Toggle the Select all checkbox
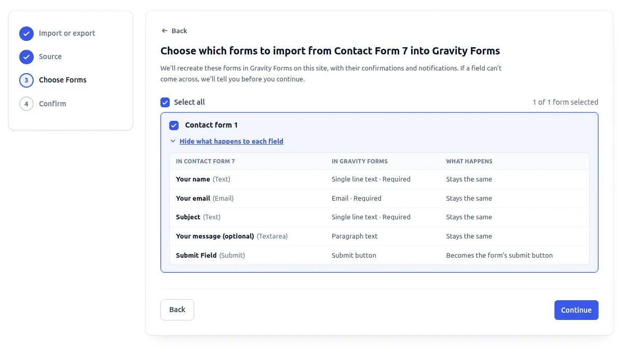 pyautogui.click(x=165, y=103)
